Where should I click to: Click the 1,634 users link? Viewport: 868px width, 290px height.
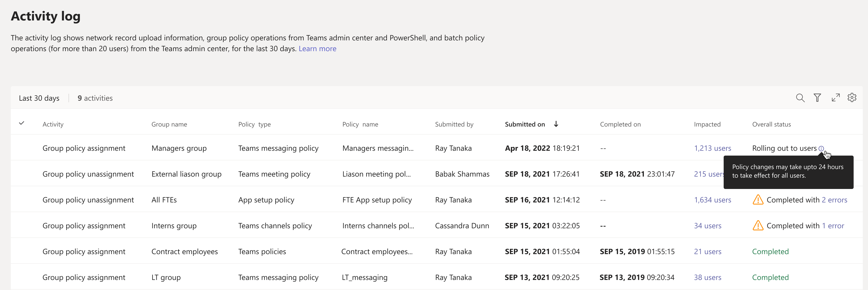pyautogui.click(x=712, y=200)
